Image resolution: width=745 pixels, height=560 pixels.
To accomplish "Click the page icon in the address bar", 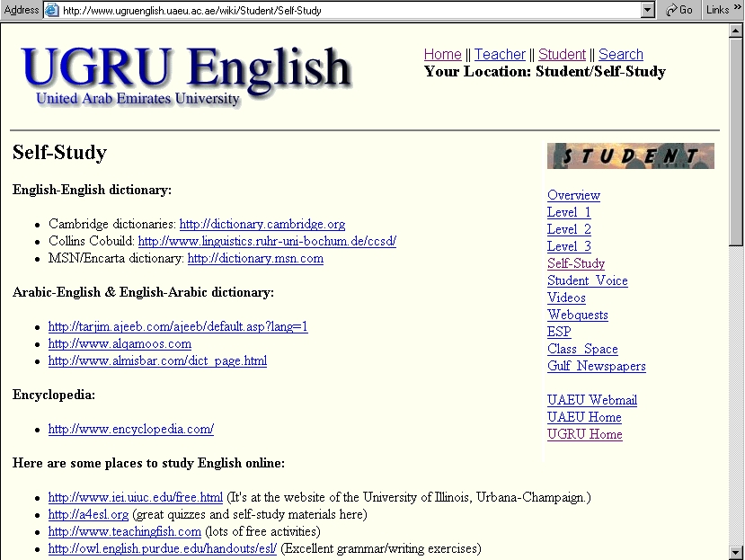I will pyautogui.click(x=52, y=10).
